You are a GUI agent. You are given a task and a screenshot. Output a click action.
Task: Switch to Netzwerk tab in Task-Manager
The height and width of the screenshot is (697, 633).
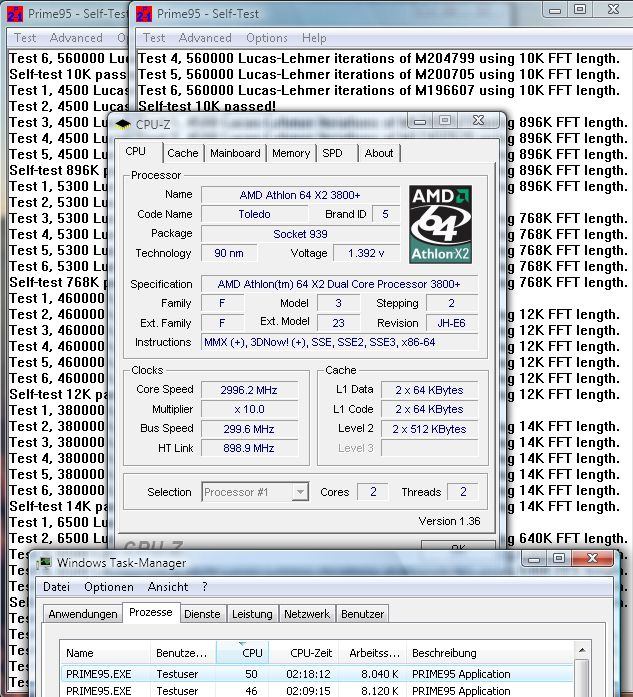coord(307,614)
